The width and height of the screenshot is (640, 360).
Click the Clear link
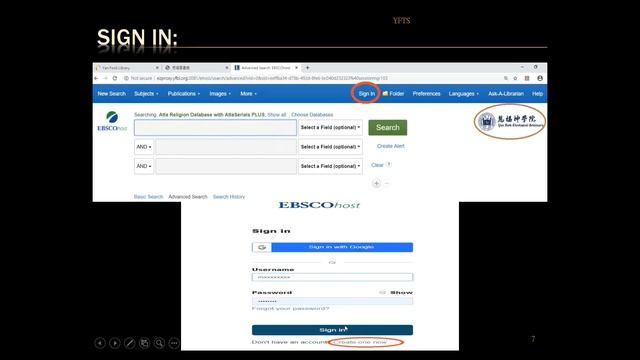coord(377,165)
